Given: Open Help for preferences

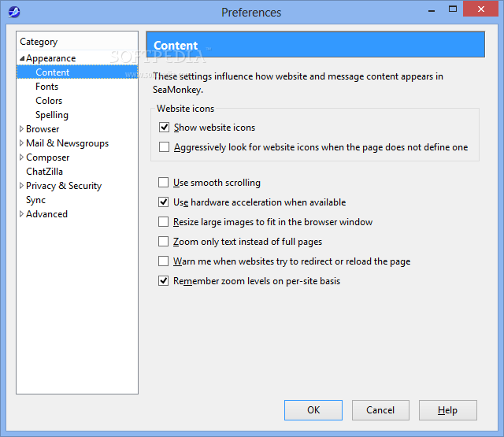Looking at the screenshot, I should click(x=447, y=410).
